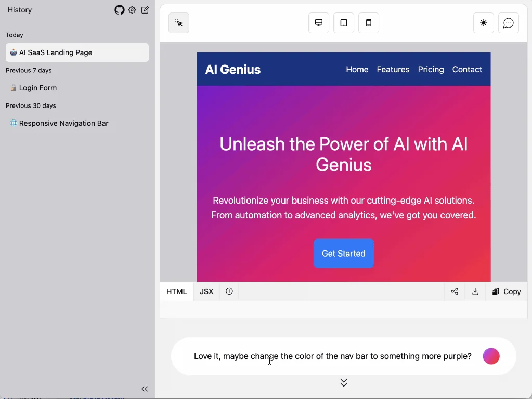Toggle the mobile preview view
This screenshot has height=399, width=532.
click(x=369, y=23)
